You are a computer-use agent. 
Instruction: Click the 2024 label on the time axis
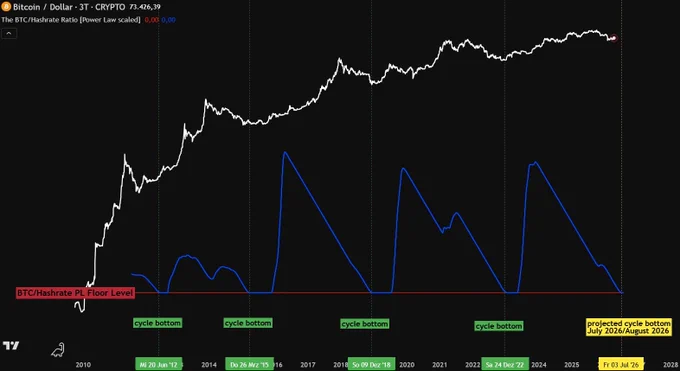[539, 365]
